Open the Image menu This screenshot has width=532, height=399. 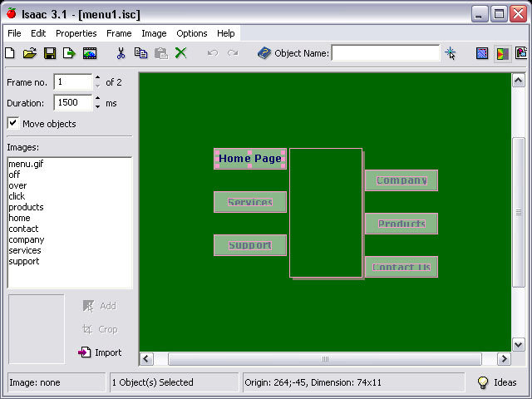154,33
